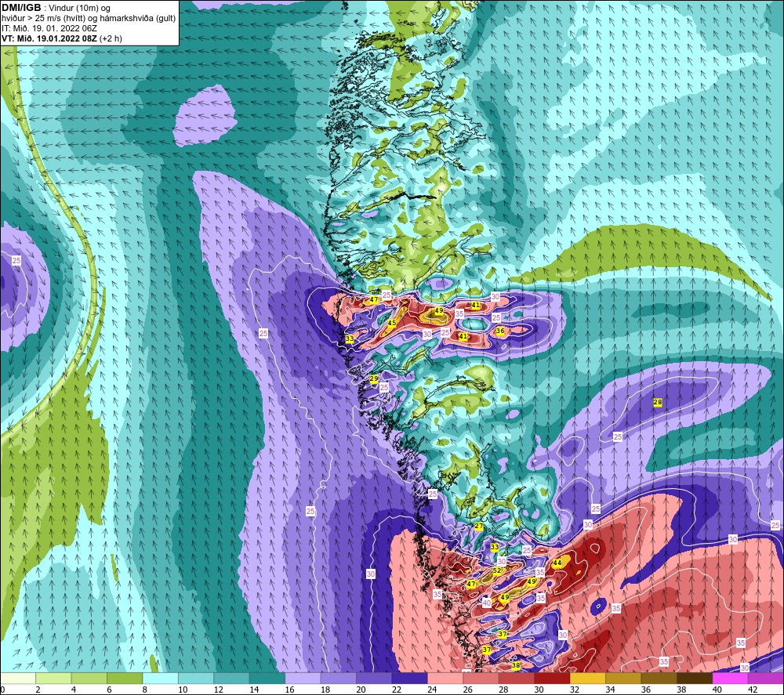Screen dimensions: 784x695
Task: Pick the olive green 6–8 legend swatch
Action: [x=125, y=678]
